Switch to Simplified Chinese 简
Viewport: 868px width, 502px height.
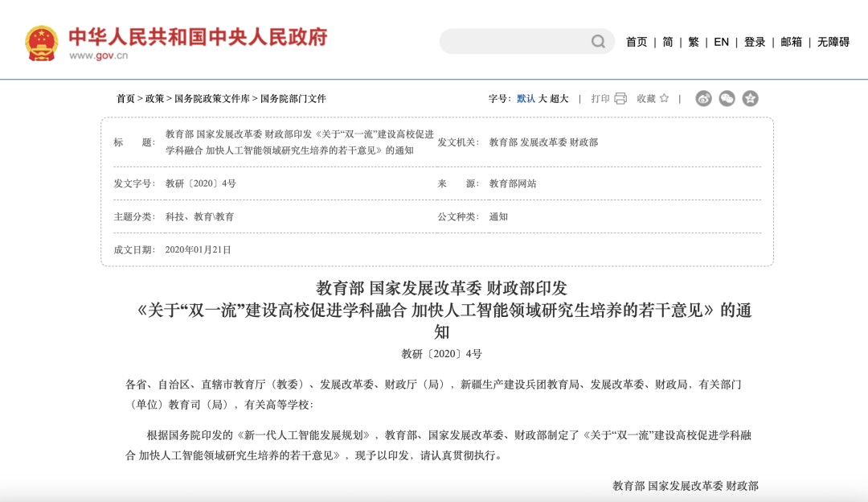click(668, 42)
